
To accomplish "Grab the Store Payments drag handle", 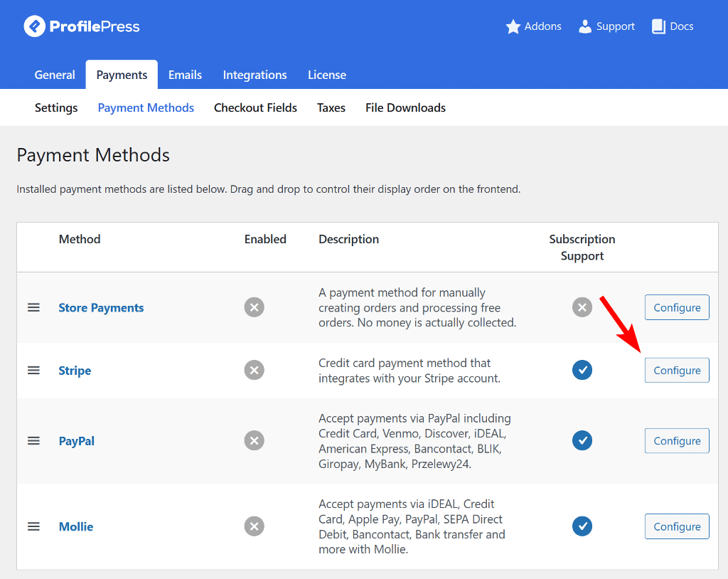I will pos(33,307).
